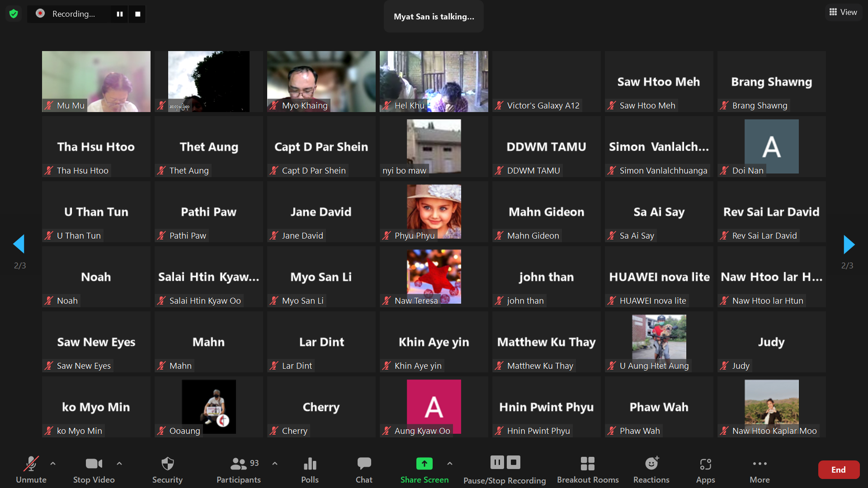
Task: Open the View layout menu
Action: [843, 12]
